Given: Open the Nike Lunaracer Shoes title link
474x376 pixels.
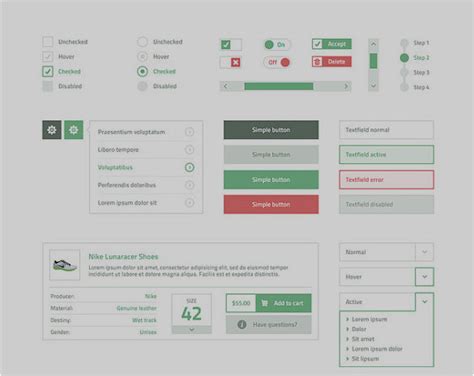Looking at the screenshot, I should point(123,257).
